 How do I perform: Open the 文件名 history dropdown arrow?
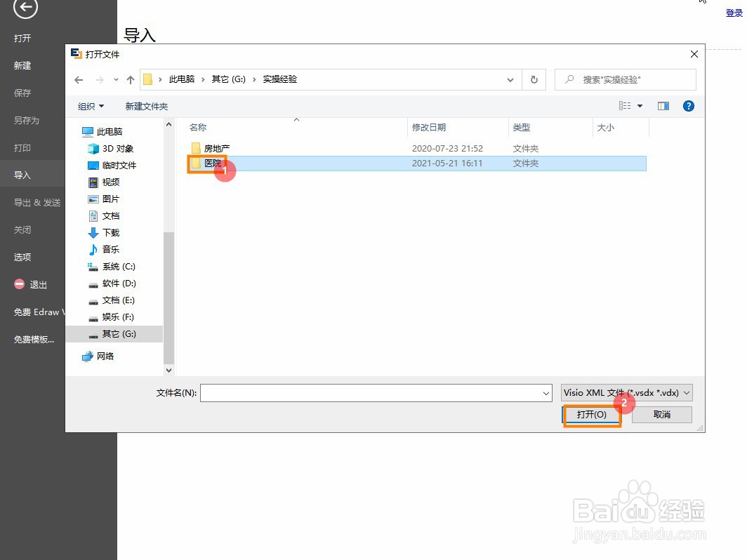coord(547,392)
